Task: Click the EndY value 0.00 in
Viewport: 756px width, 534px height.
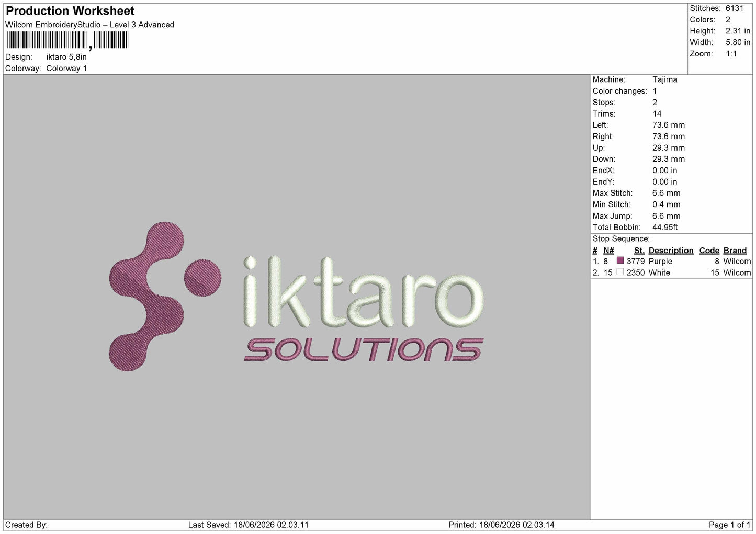Action: (665, 182)
